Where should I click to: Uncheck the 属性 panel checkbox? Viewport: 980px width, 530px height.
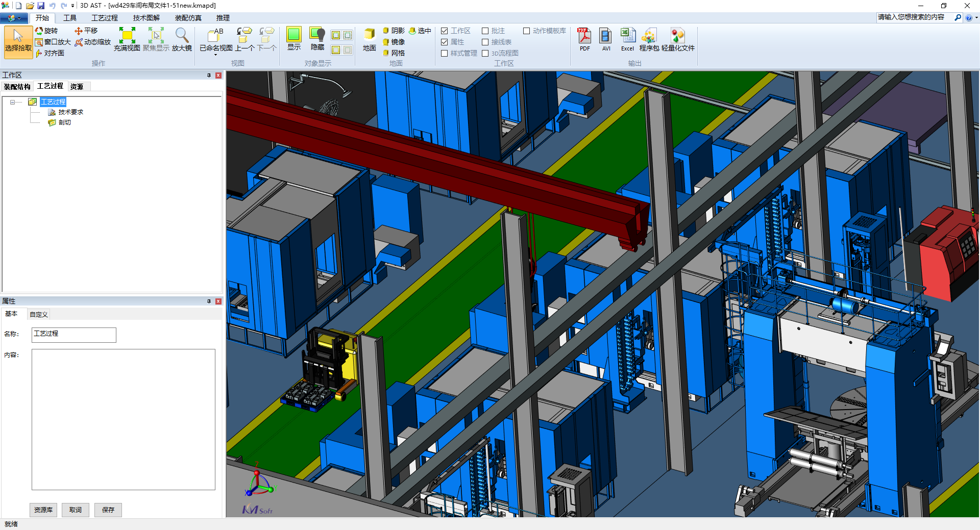[x=445, y=42]
